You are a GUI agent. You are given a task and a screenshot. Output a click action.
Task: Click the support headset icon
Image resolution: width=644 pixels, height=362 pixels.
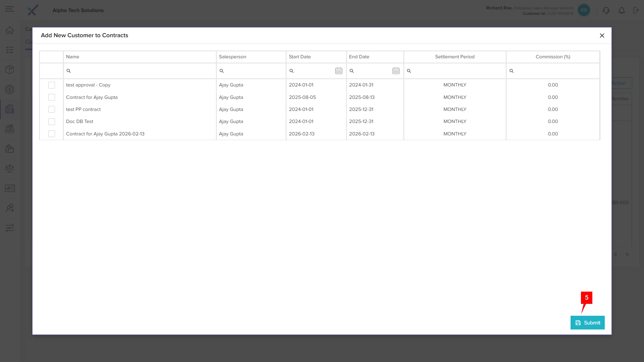(606, 10)
